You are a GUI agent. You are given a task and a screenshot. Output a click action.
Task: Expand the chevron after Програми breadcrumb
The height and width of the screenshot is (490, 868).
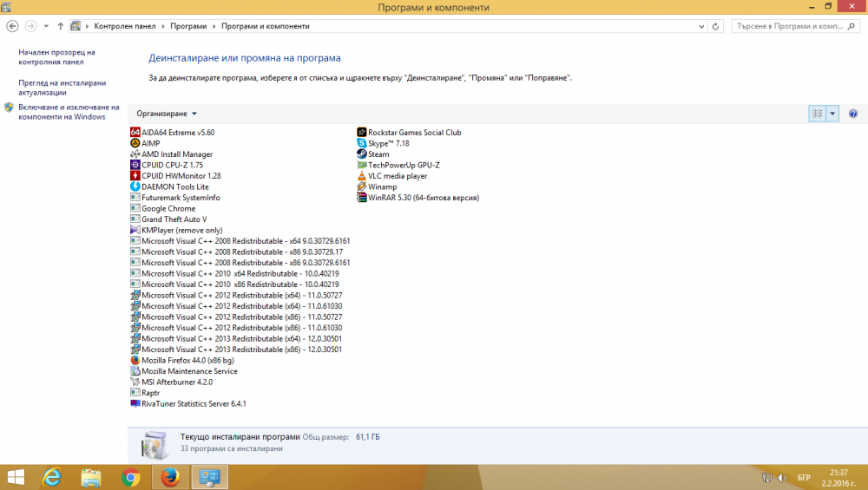[214, 26]
